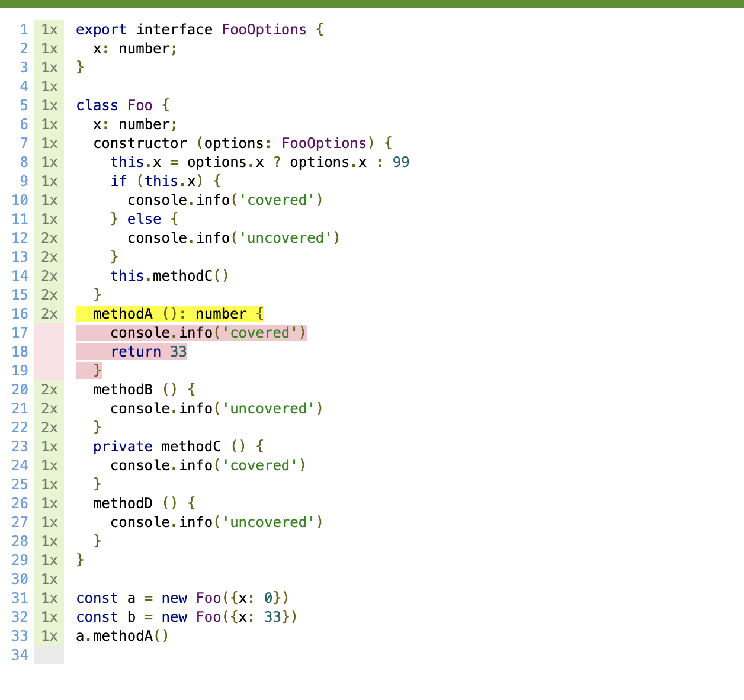The image size is (744, 700).
Task: Click the FooOptions interface name on line 1
Action: point(264,30)
